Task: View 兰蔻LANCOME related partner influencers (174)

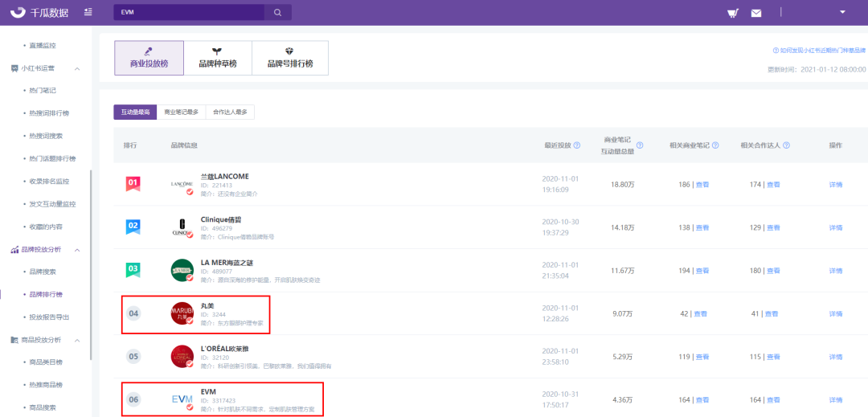Action: 773,185
